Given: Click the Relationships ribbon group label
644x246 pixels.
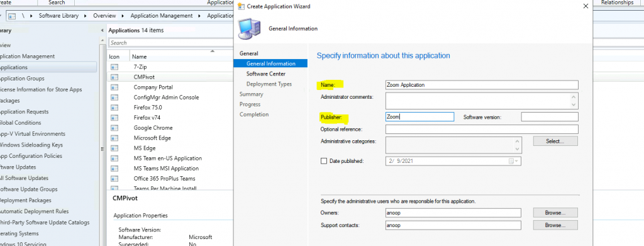Looking at the screenshot, I should pyautogui.click(x=617, y=3).
